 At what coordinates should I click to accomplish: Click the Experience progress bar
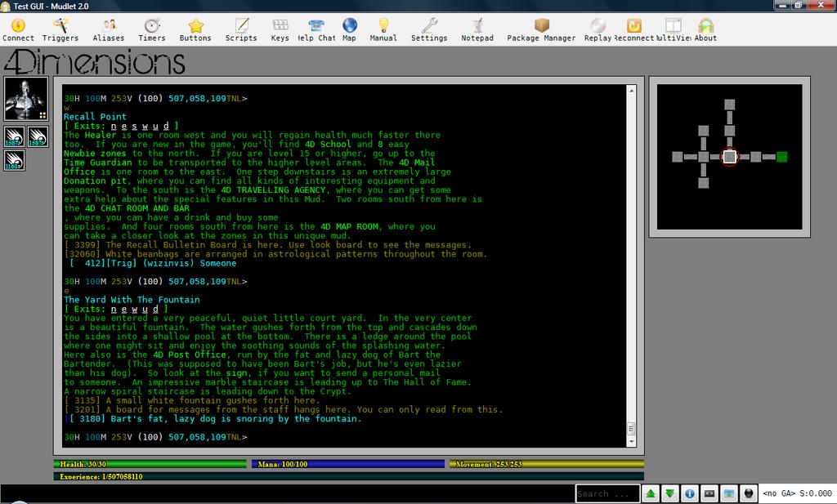(x=348, y=476)
